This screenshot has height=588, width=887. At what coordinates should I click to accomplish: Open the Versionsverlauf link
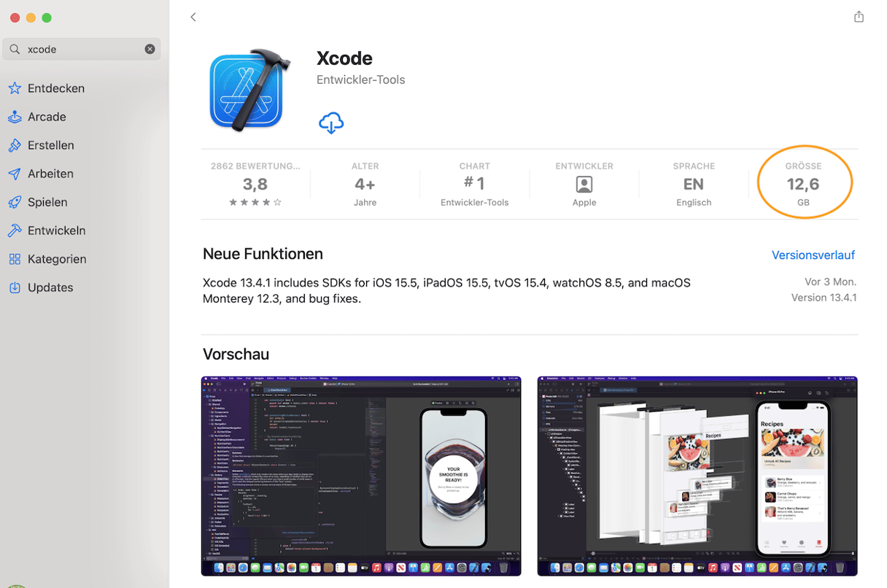[x=813, y=255]
